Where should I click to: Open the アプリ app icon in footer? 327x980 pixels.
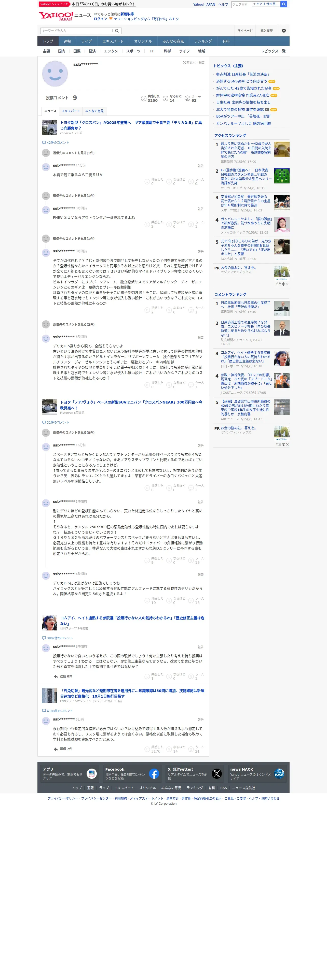pos(91,774)
